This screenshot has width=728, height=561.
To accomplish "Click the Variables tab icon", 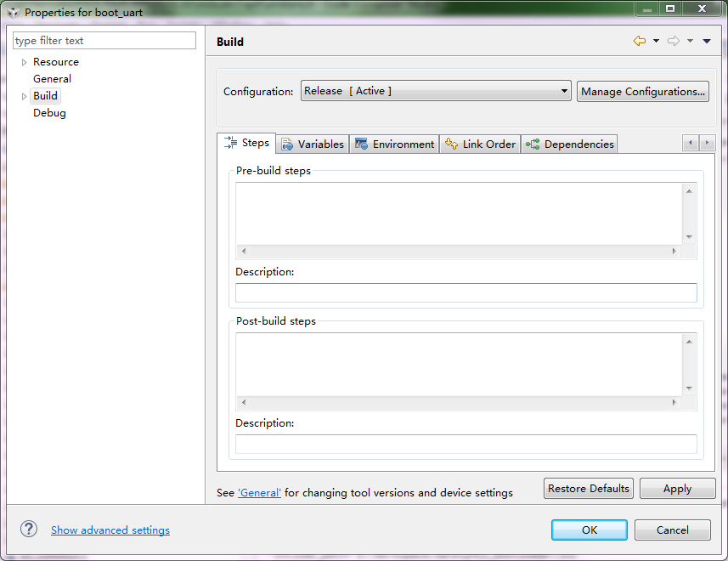I will click(287, 144).
